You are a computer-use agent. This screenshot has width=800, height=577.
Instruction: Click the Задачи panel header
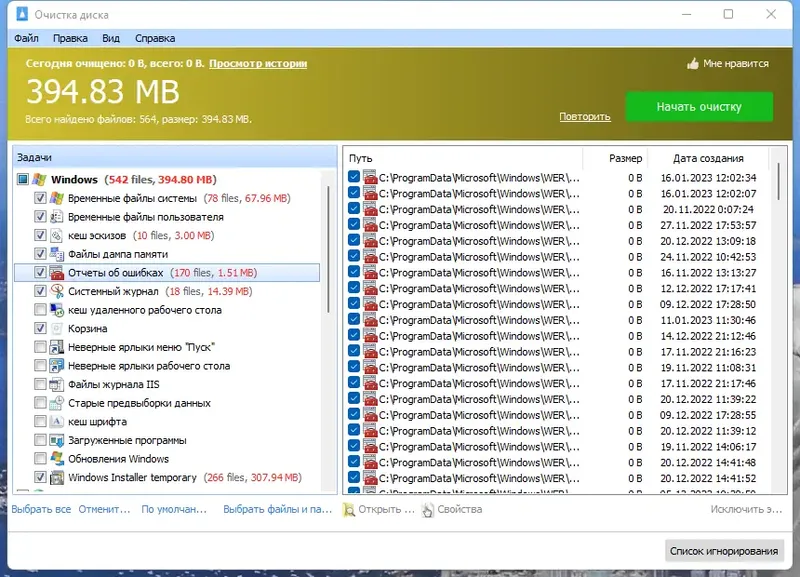click(175, 157)
